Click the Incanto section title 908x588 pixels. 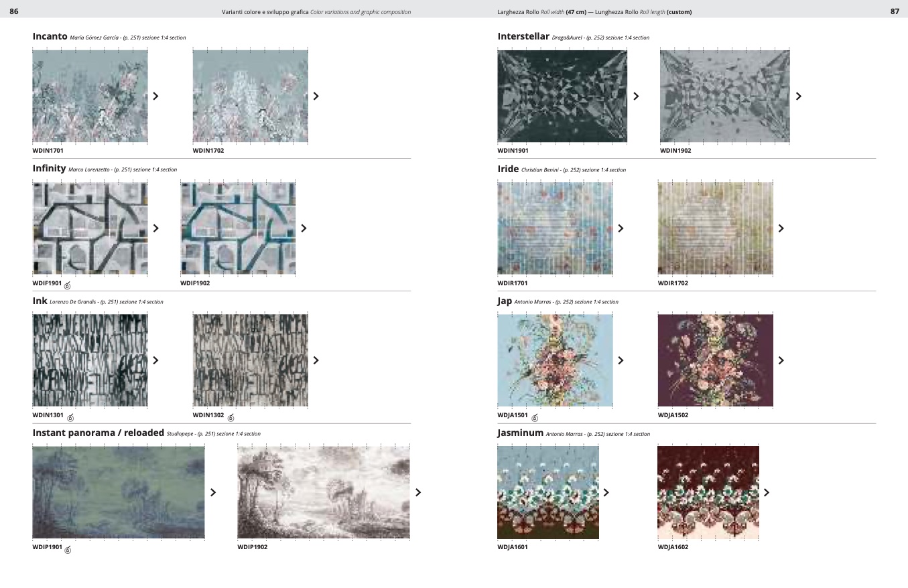coord(50,36)
